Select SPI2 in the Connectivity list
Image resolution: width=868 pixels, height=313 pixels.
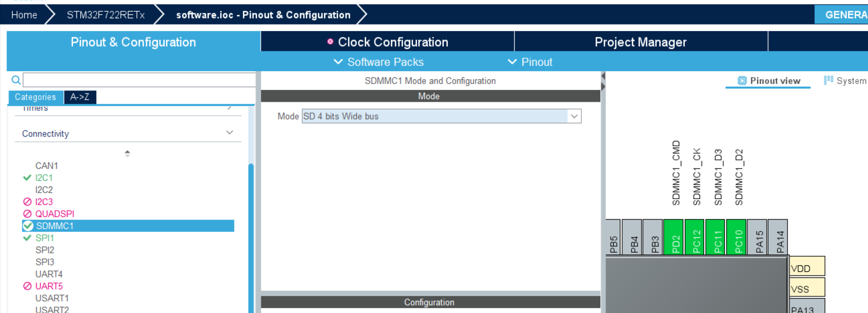(x=44, y=250)
